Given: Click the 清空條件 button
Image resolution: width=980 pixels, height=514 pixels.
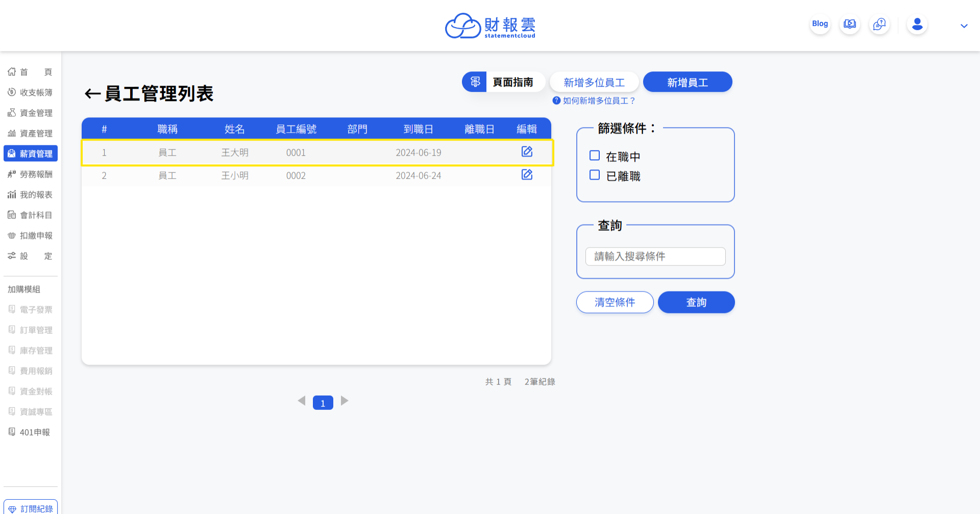Looking at the screenshot, I should pos(615,302).
